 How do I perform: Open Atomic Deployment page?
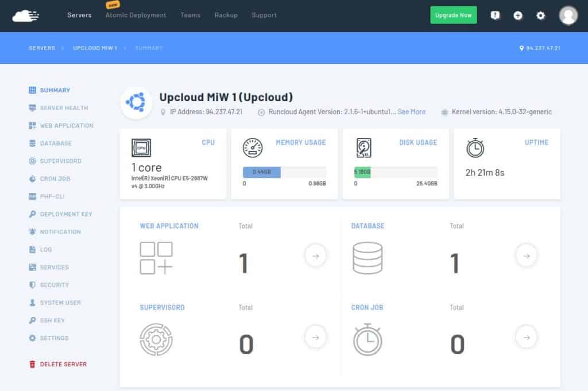[136, 15]
